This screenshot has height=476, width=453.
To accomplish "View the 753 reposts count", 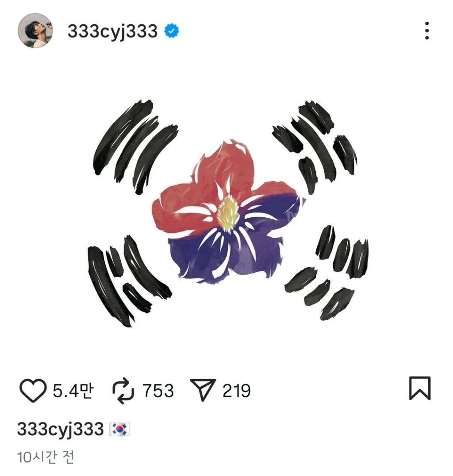I will [158, 391].
